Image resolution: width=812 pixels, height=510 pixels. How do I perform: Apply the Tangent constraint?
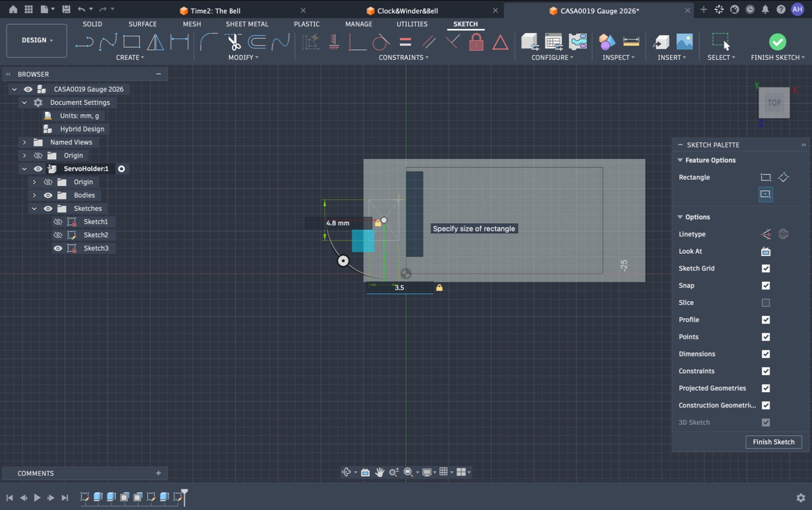[x=381, y=42]
